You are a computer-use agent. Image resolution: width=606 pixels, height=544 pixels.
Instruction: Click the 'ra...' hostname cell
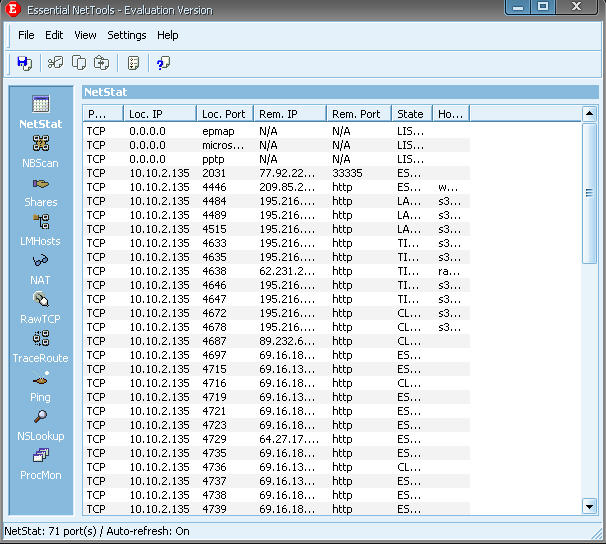[449, 271]
